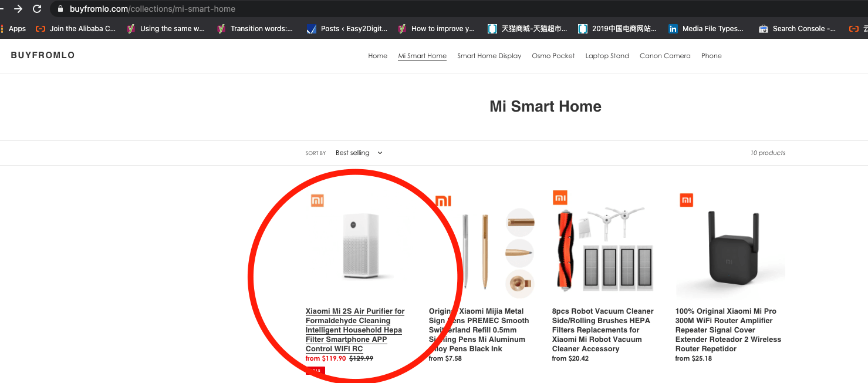Open the Laptop Stand menu item
Image resolution: width=868 pixels, height=383 pixels.
[607, 56]
